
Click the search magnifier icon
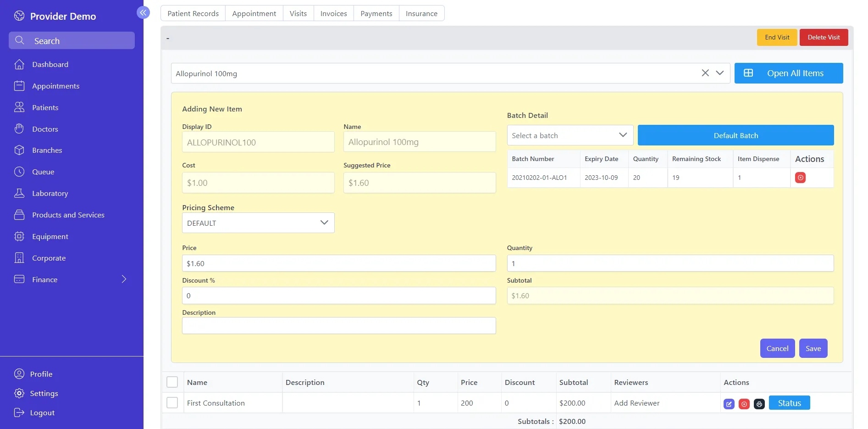coord(20,40)
